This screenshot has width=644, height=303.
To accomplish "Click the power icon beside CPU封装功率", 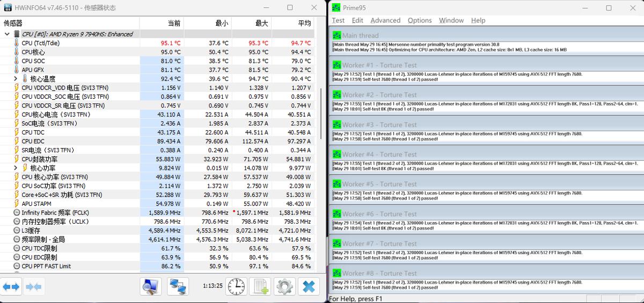I will [16, 159].
